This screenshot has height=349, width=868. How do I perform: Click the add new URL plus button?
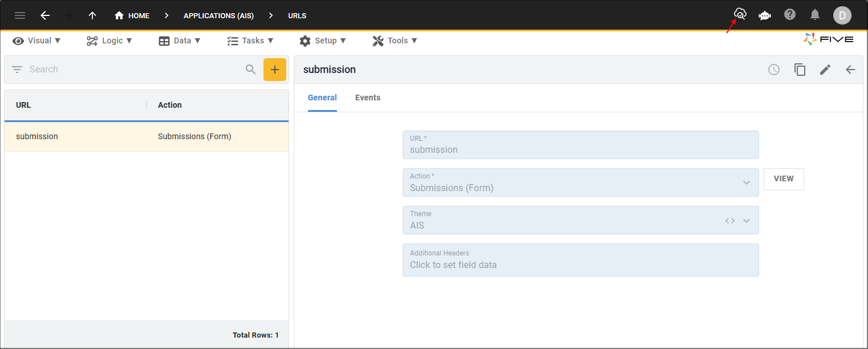(x=274, y=70)
